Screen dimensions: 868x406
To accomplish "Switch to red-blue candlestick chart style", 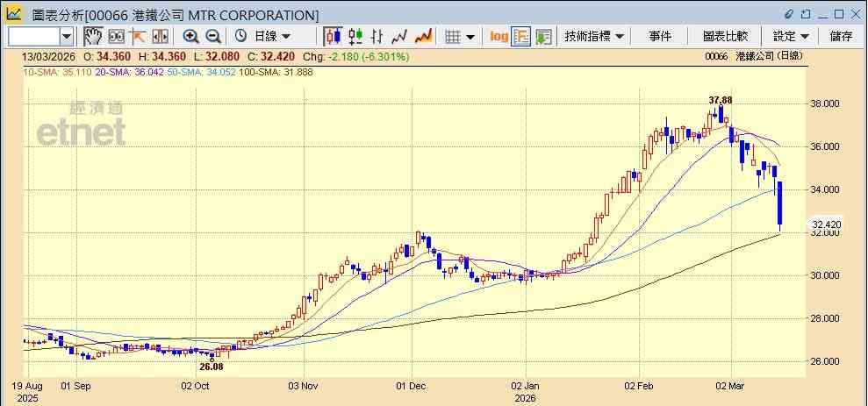I will 333,37.
